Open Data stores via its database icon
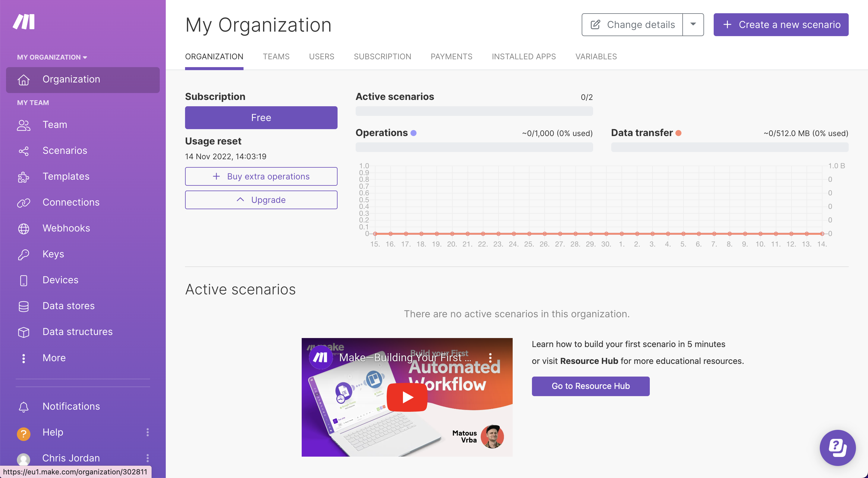The width and height of the screenshot is (868, 478). [x=24, y=306]
